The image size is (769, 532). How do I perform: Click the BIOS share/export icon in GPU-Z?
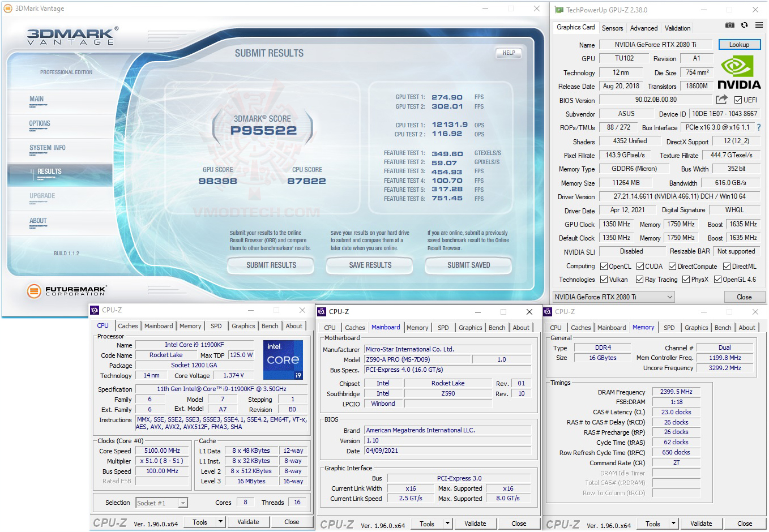click(721, 100)
